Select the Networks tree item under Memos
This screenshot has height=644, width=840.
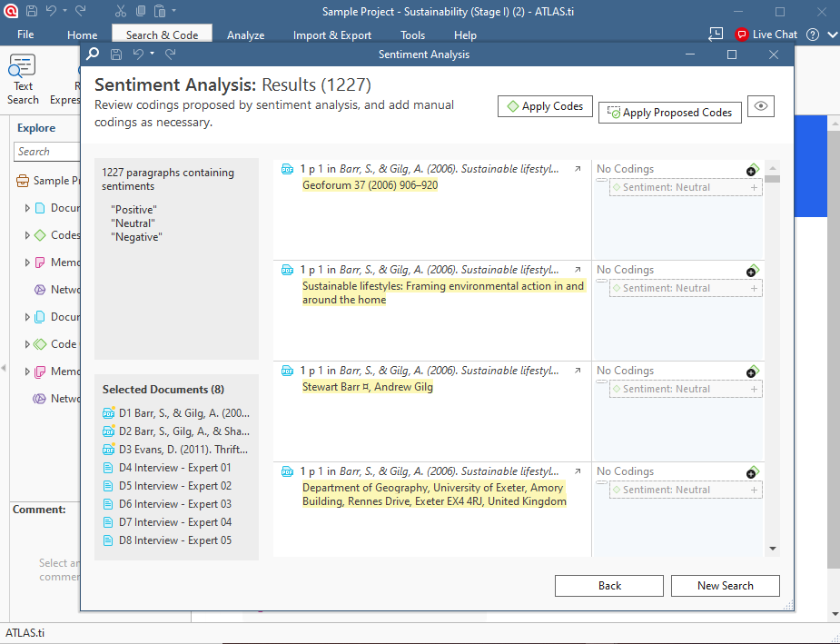[57, 290]
